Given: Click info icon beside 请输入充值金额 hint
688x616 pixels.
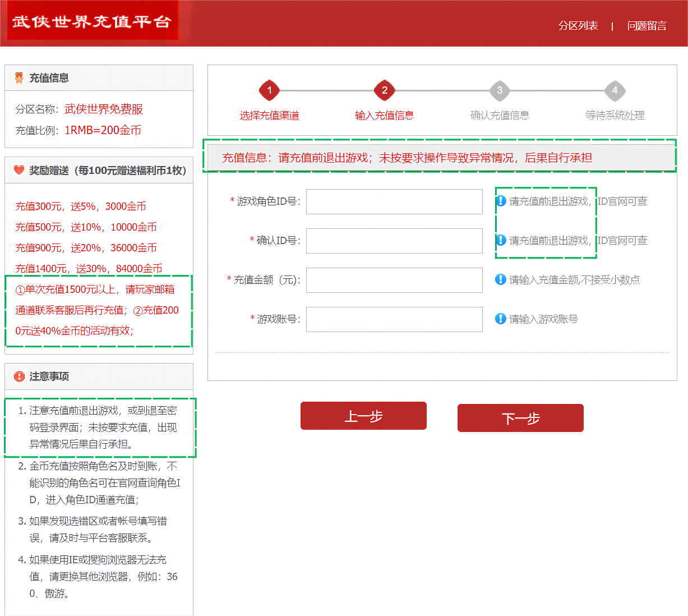Looking at the screenshot, I should 501,279.
